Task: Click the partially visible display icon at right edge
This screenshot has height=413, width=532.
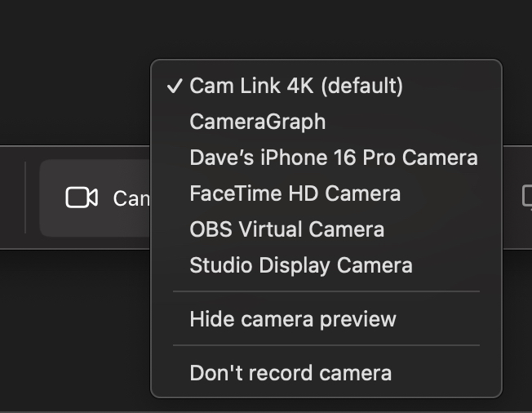Action: coord(526,197)
